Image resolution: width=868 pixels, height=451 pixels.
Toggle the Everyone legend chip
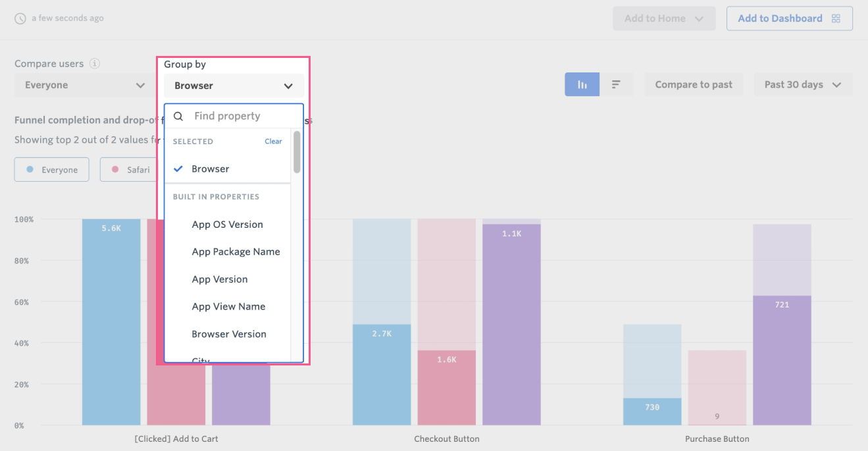[52, 170]
